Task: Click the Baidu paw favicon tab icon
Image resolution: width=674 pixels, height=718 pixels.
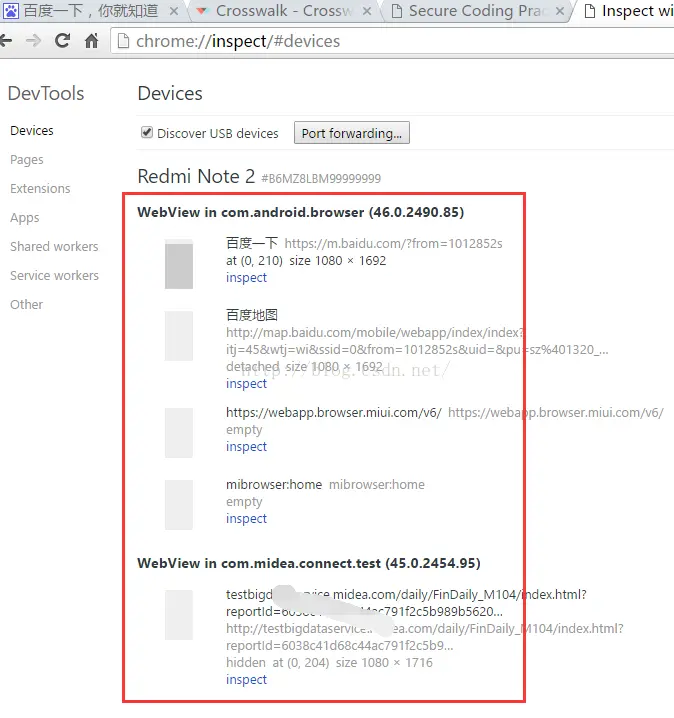Action: tap(10, 11)
